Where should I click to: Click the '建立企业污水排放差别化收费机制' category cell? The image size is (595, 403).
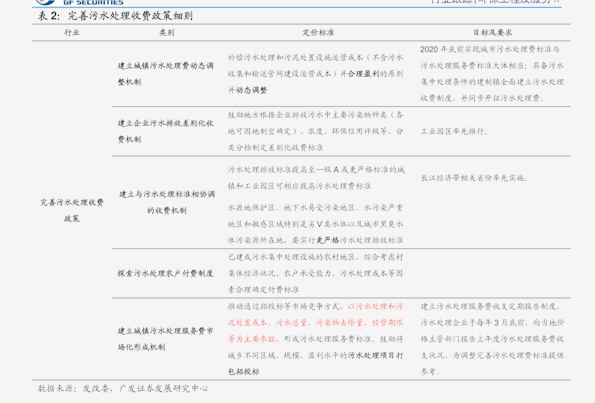coord(166,131)
